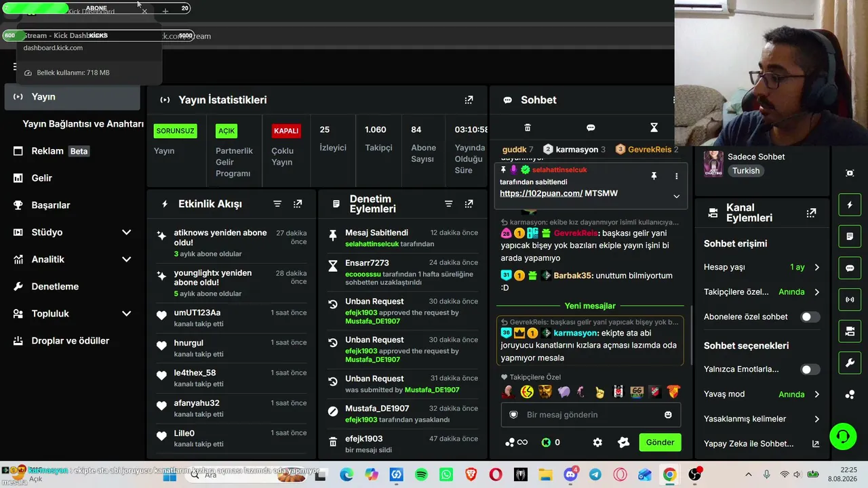Open the 102puan.com link

pyautogui.click(x=541, y=193)
